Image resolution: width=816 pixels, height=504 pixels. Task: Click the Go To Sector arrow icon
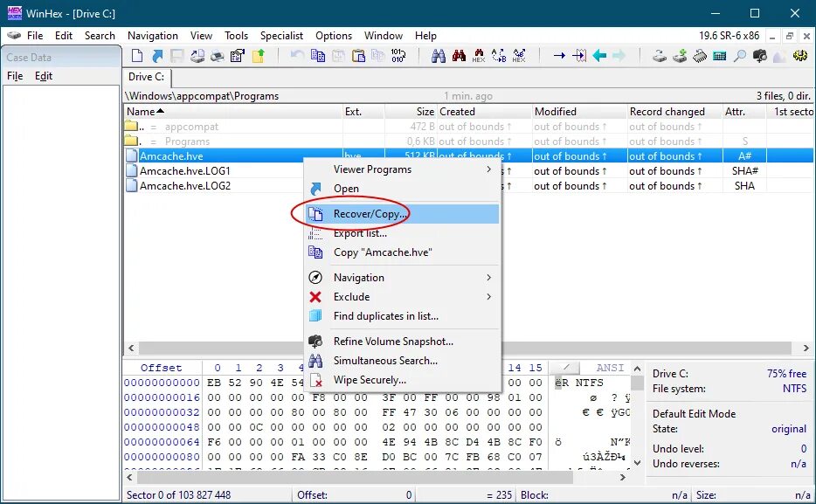point(579,55)
